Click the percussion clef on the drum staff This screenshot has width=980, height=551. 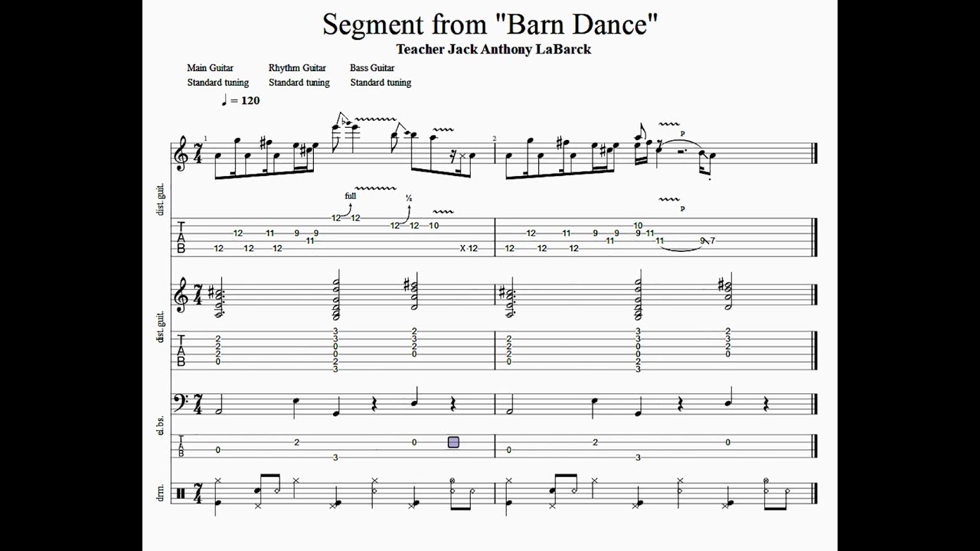(181, 493)
